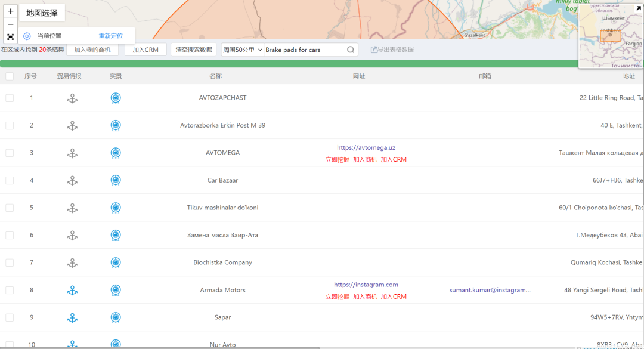Collapse the mini map overview arrow
Screen dimensions: 644x349
639,8
